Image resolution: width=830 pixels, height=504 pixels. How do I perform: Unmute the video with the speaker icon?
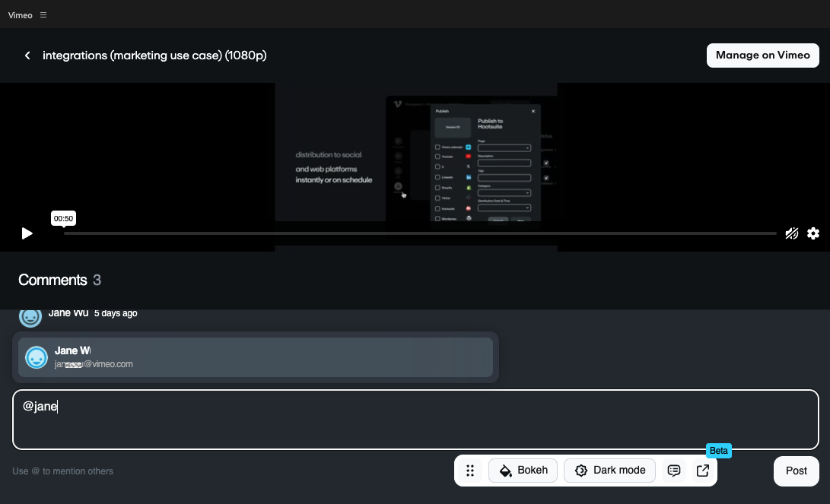pyautogui.click(x=791, y=233)
